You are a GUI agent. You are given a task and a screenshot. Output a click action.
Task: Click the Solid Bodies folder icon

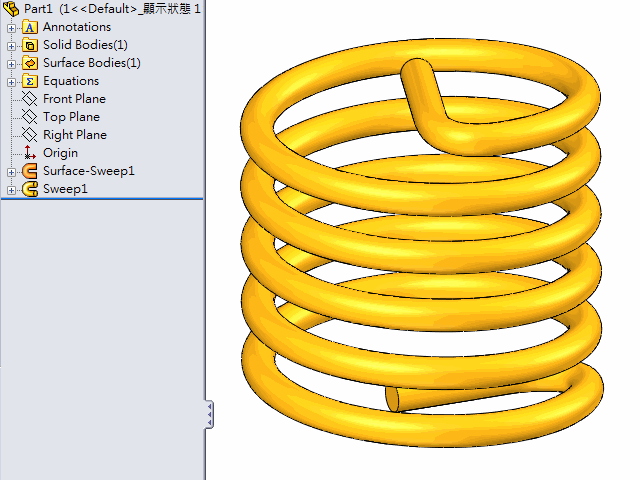click(30, 45)
